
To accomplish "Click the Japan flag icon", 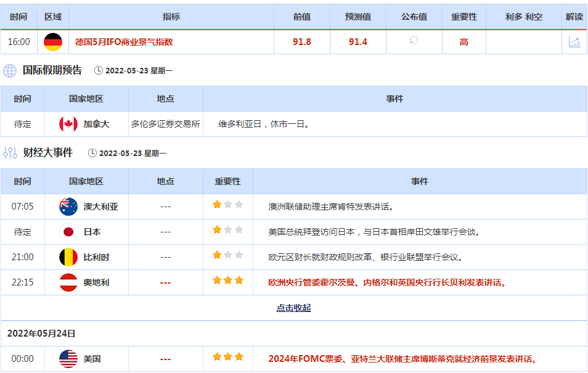I will [68, 232].
